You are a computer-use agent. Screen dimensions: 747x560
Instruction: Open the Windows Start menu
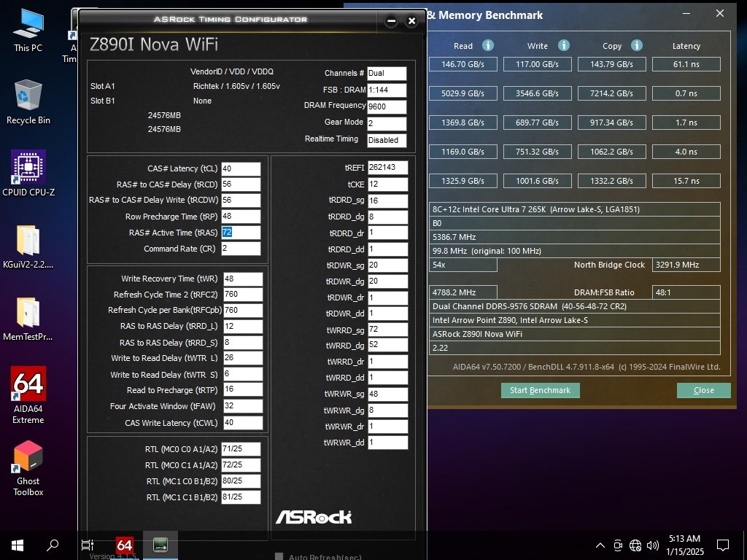tap(18, 545)
